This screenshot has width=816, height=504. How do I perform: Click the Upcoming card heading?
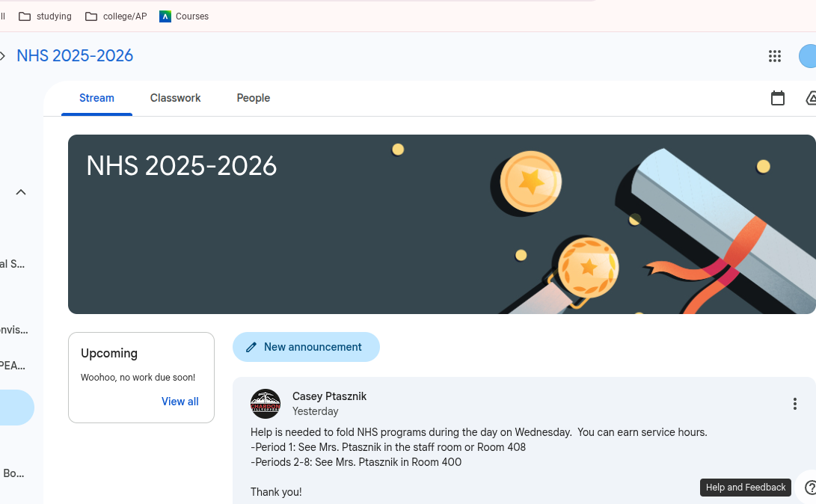(x=109, y=353)
